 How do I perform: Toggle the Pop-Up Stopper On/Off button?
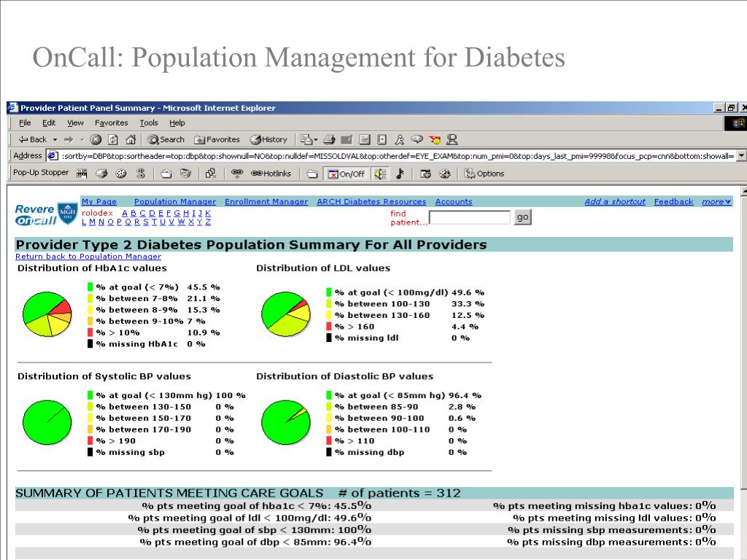coord(347,174)
